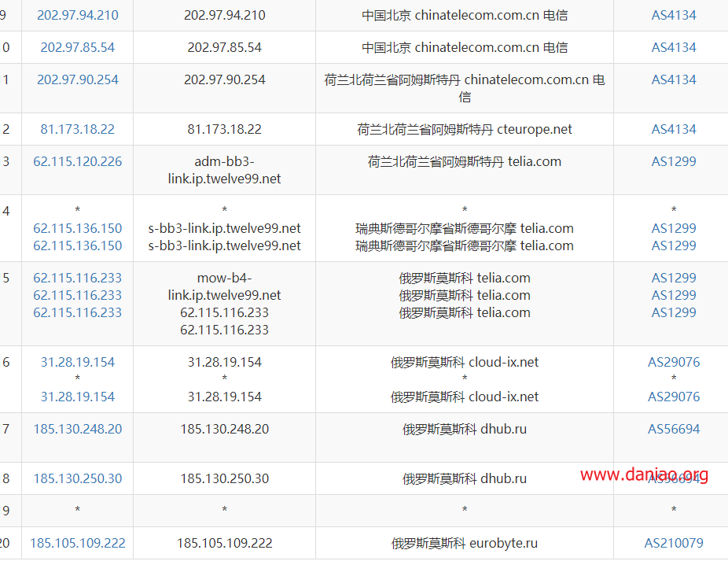Screen dimensions: 728x561
Task: Click the 俄罗斯莫斯科 eurobyte.ru location text
Action: click(465, 543)
